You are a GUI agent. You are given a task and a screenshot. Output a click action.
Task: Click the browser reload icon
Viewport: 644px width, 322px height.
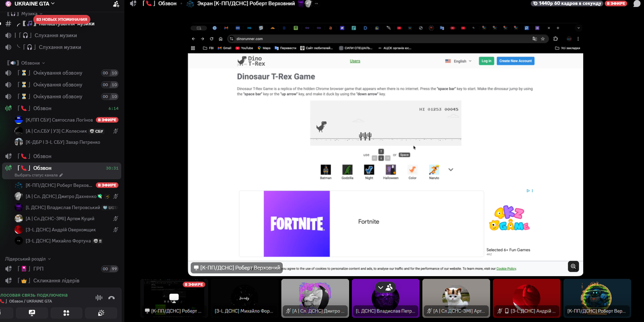click(211, 39)
